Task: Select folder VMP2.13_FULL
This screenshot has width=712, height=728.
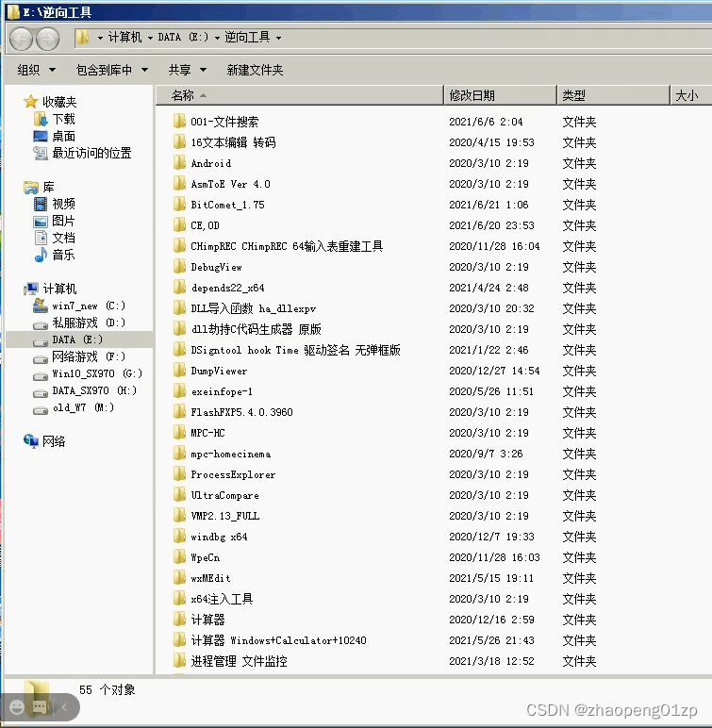Action: pyautogui.click(x=224, y=516)
